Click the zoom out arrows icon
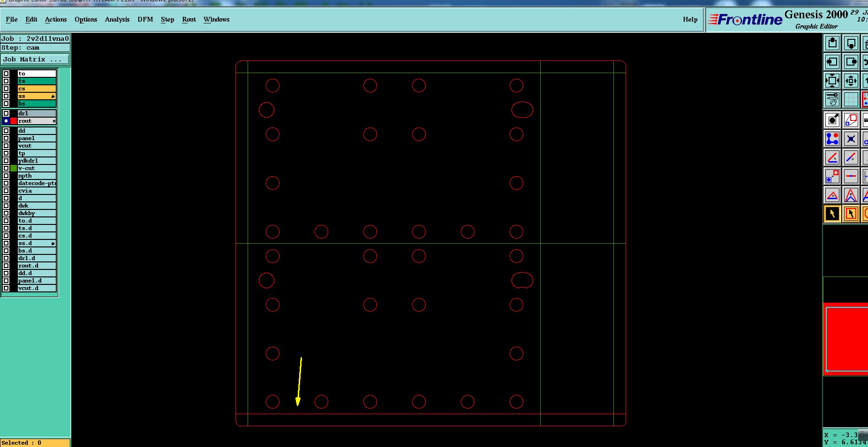Viewport: 868px width, 447px height. [x=832, y=81]
